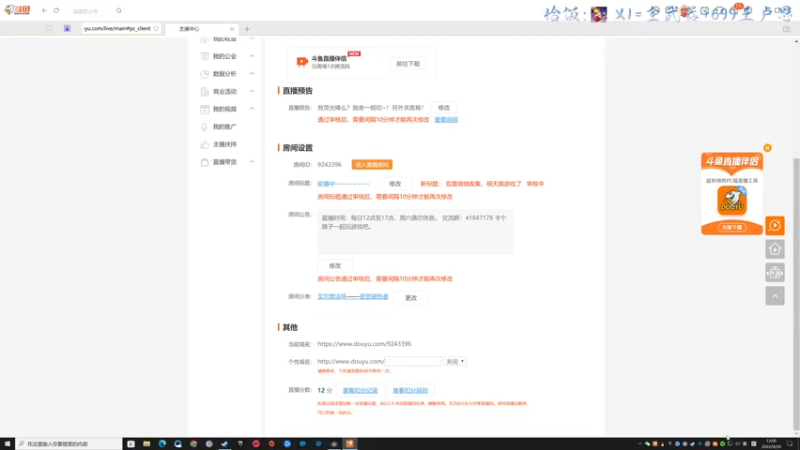Click the 数据分析 pie chart icon
800x450 pixels.
point(205,74)
